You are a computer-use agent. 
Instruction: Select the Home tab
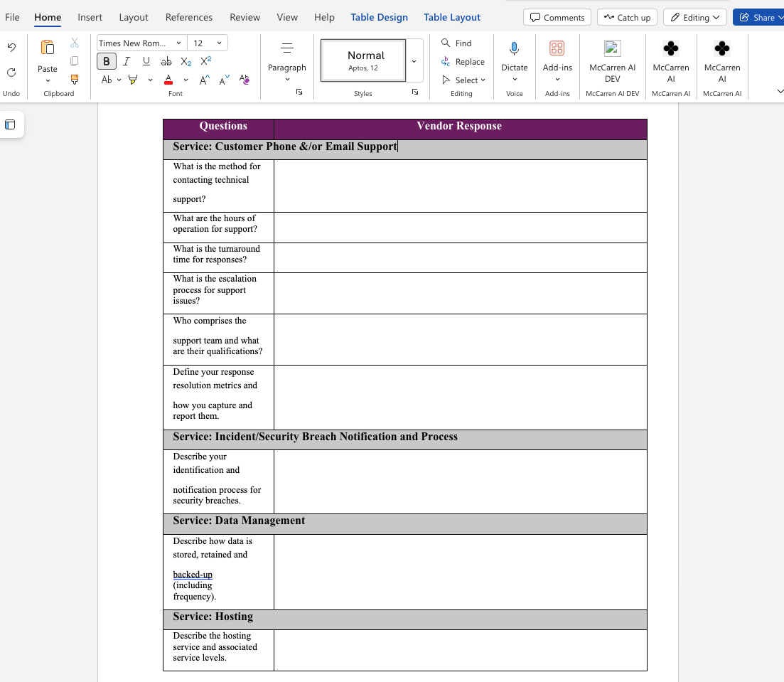click(48, 18)
